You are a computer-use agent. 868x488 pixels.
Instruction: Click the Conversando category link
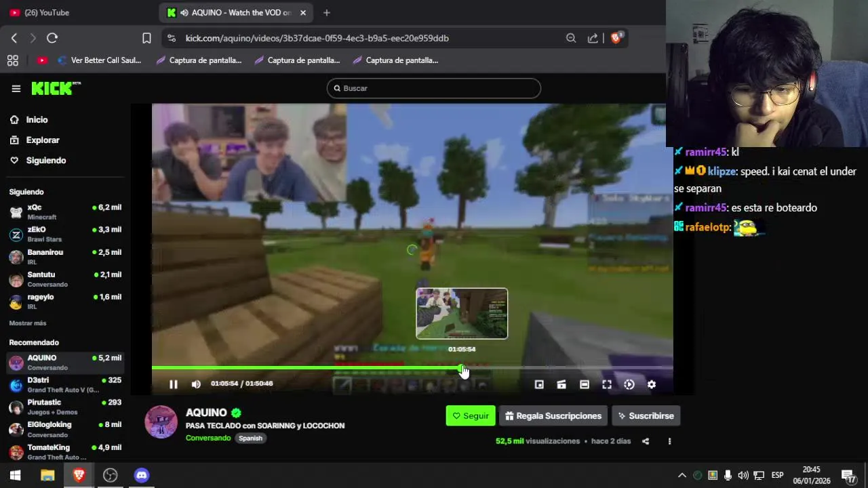[208, 438]
